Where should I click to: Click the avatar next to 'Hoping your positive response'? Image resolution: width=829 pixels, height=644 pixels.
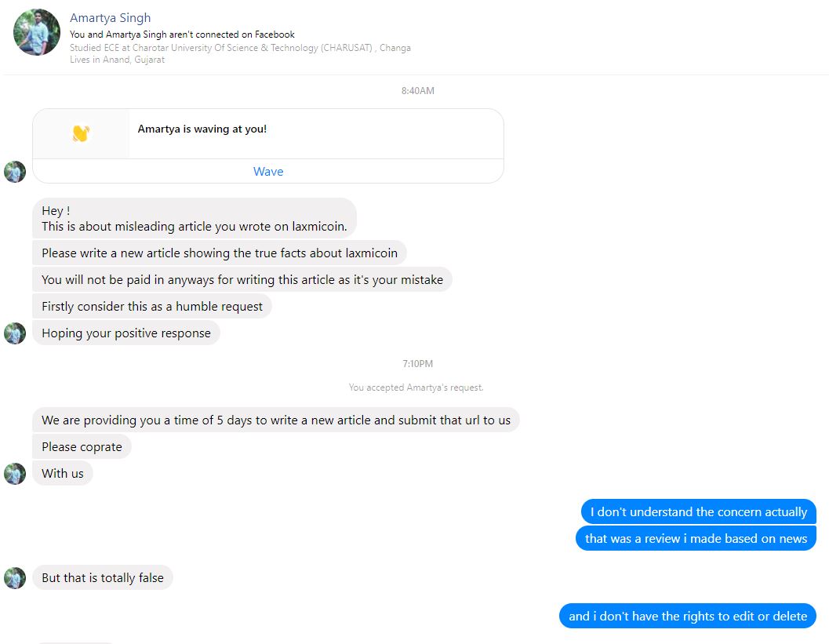point(15,333)
